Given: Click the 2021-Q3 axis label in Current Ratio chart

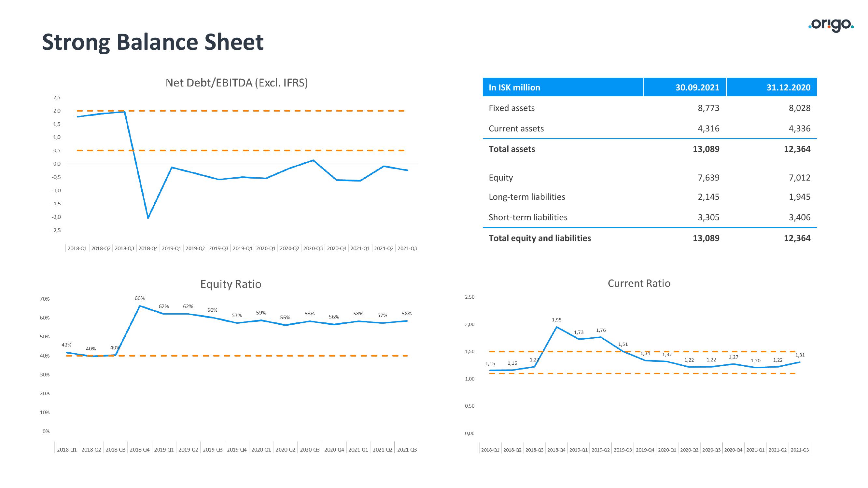Looking at the screenshot, I should [800, 450].
